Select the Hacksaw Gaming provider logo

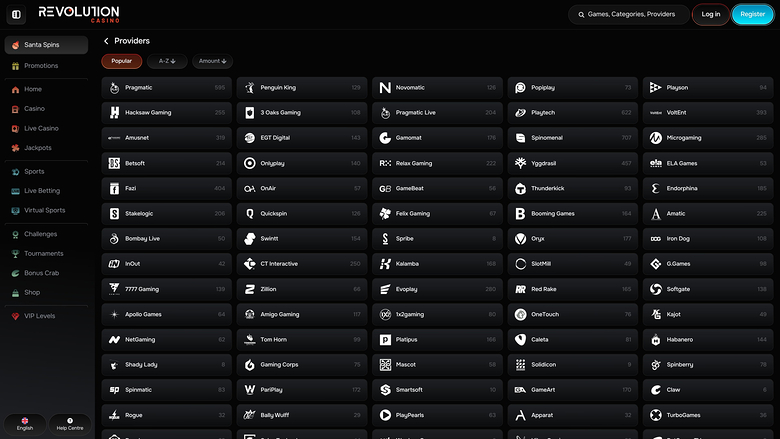tap(115, 113)
